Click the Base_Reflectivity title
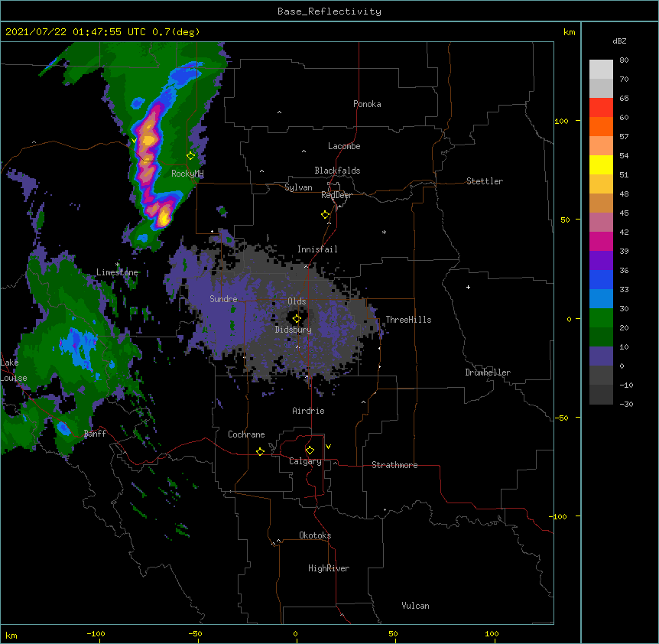659x644 pixels. pos(329,11)
